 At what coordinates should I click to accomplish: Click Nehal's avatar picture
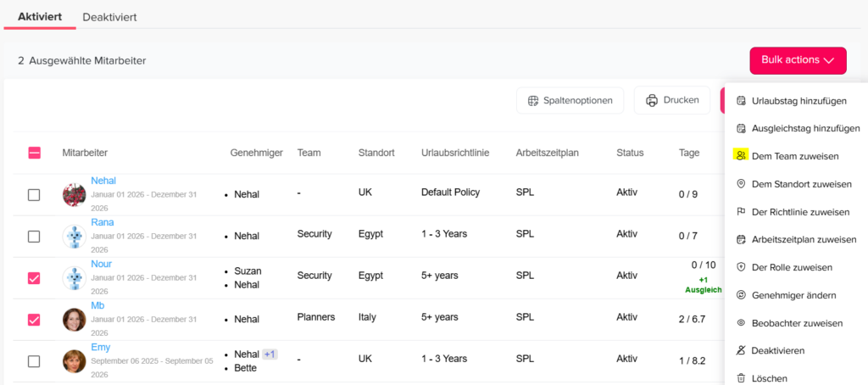75,194
